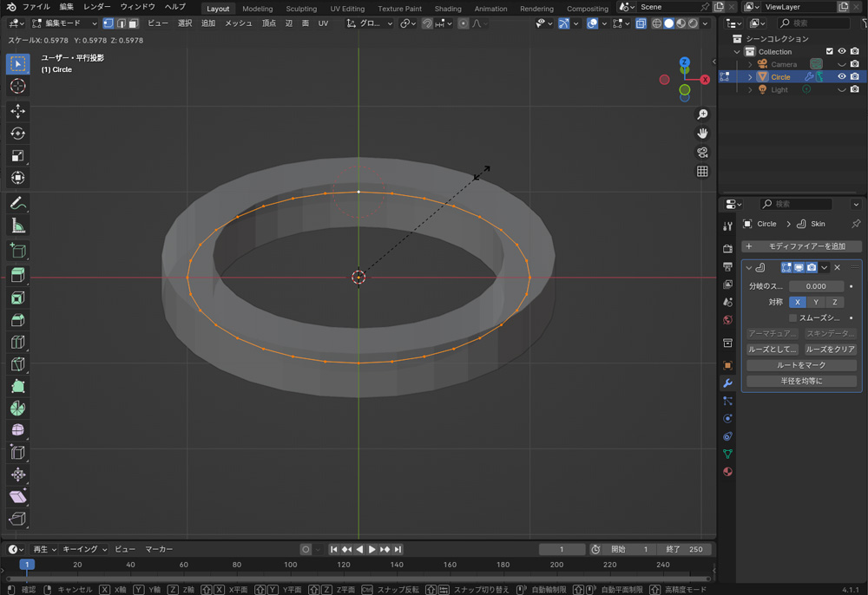Select the Measure tool in the left toolbar
Viewport: 868px width, 595px height.
tap(17, 226)
